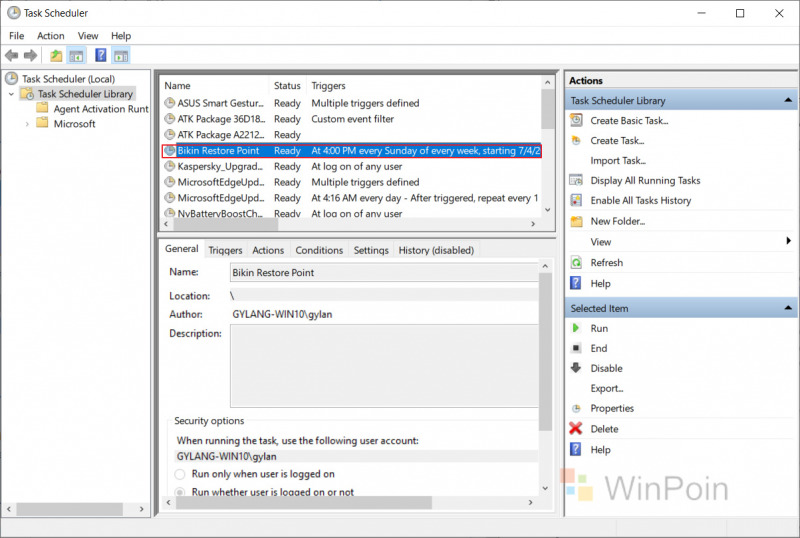Click the task list horizontal scrollbar right arrow
Viewport: 800px width, 538px height.
pyautogui.click(x=533, y=224)
